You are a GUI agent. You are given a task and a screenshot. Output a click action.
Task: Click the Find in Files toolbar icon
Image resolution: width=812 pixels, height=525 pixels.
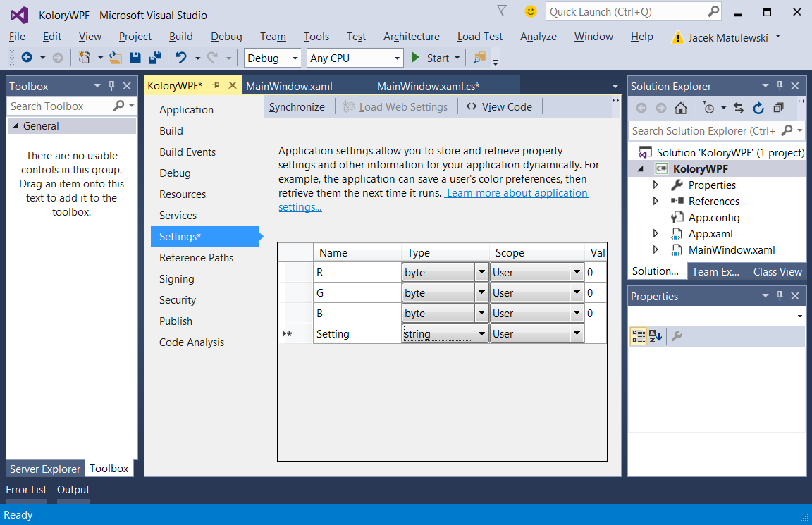[479, 58]
